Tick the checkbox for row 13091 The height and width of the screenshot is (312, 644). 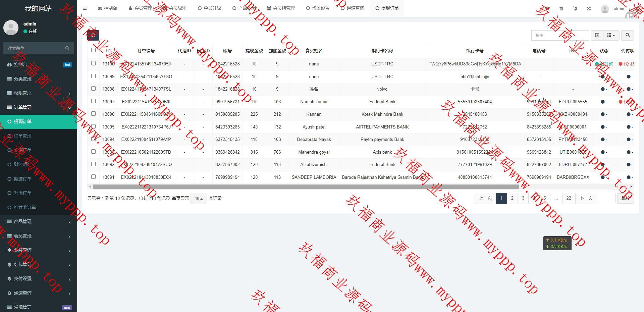[93, 177]
